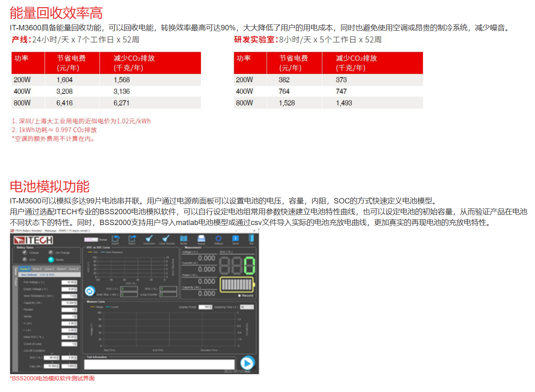
Task: Click the 1,493 cell in the right table
Action: point(344,103)
